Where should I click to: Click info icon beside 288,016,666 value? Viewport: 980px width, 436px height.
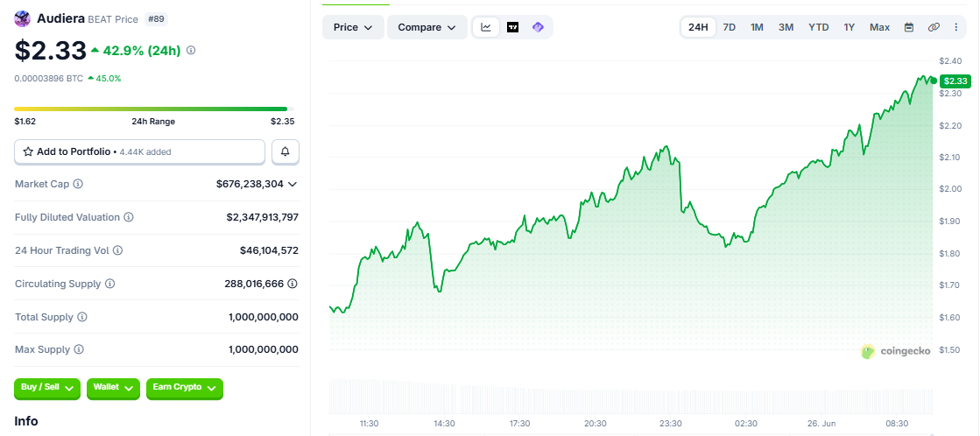click(x=293, y=284)
